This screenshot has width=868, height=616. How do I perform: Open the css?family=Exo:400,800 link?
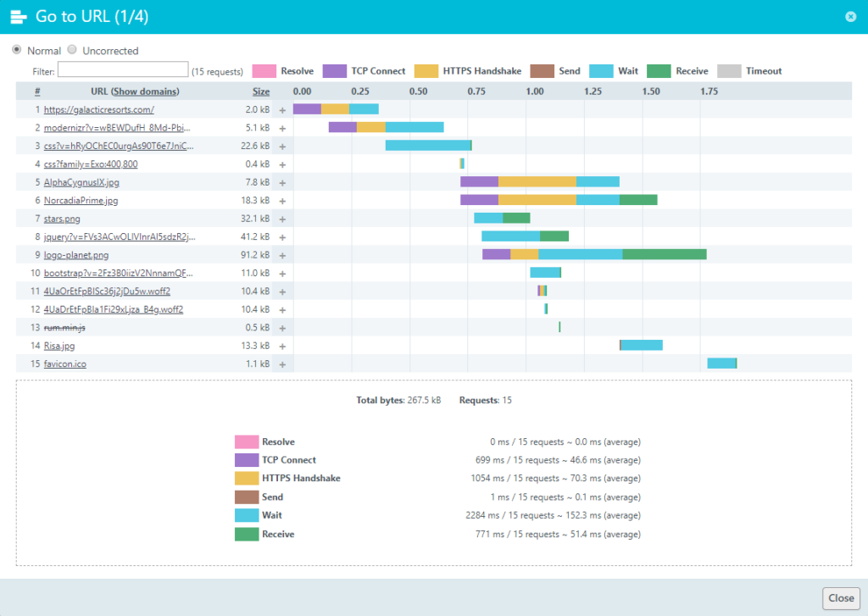tap(91, 164)
